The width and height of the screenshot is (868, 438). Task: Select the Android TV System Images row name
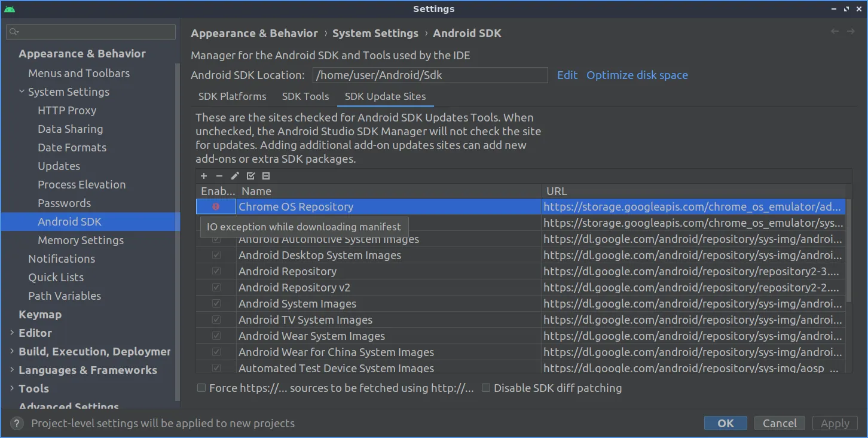(305, 320)
